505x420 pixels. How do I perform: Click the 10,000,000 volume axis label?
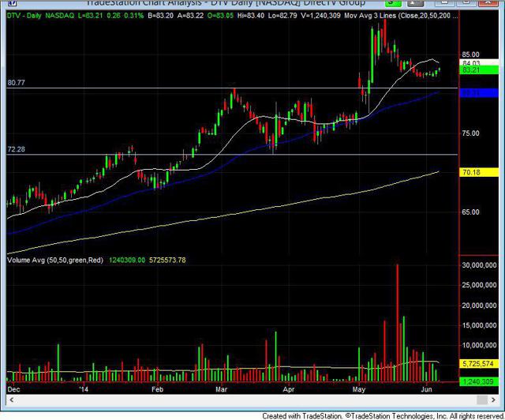(479, 345)
